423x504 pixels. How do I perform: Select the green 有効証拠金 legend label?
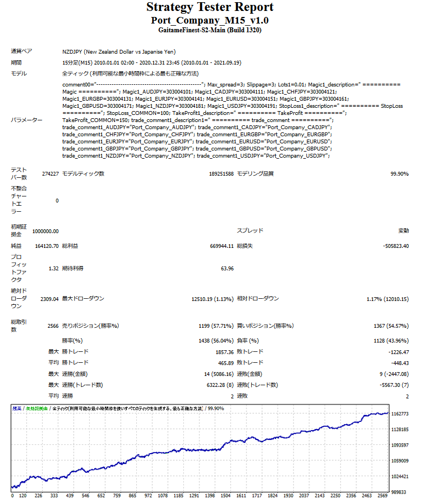37,409
